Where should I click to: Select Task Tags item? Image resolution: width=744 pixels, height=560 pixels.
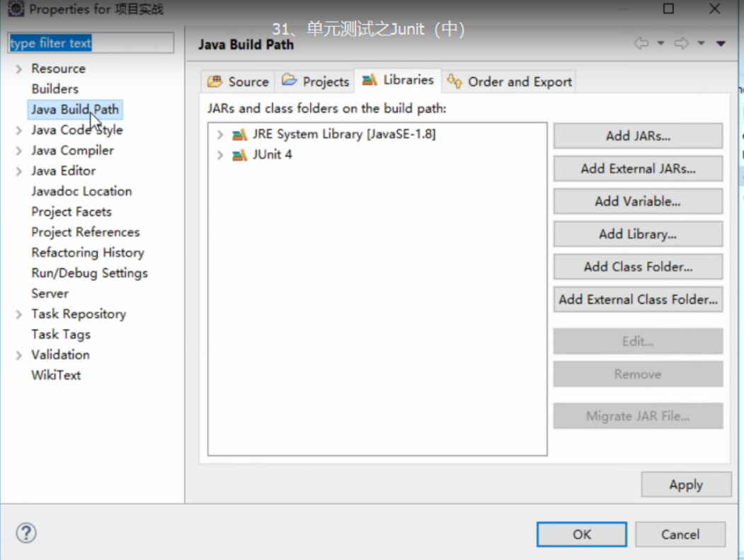pyautogui.click(x=61, y=334)
